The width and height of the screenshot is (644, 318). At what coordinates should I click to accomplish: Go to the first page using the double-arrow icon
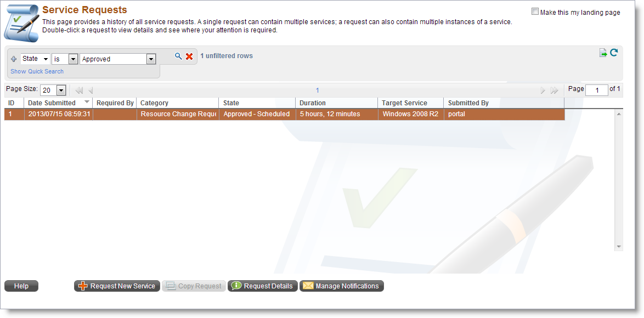pos(78,90)
